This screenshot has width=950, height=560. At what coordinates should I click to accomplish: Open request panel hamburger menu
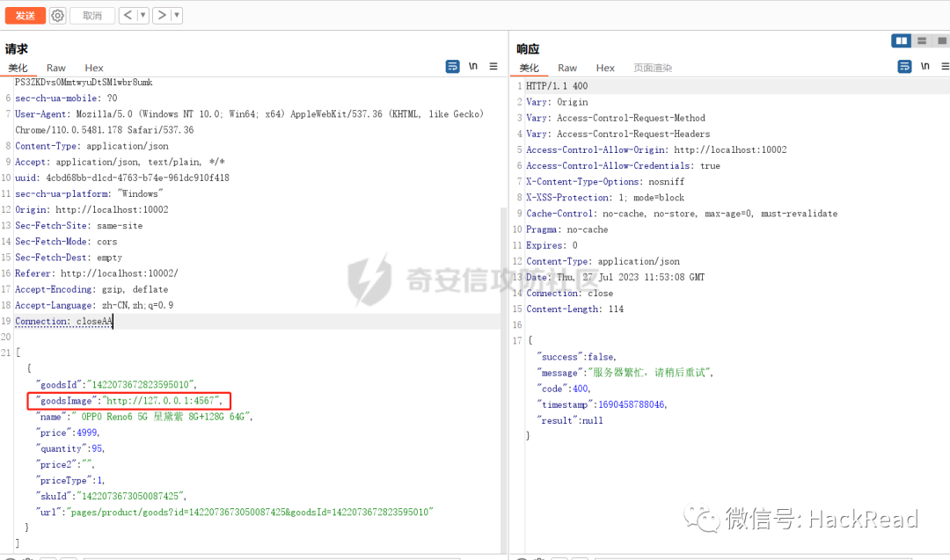(x=493, y=67)
